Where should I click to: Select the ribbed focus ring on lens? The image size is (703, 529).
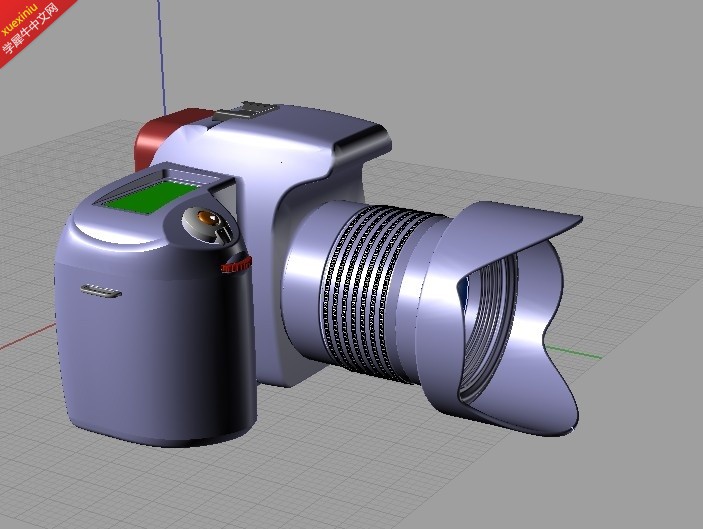click(377, 294)
